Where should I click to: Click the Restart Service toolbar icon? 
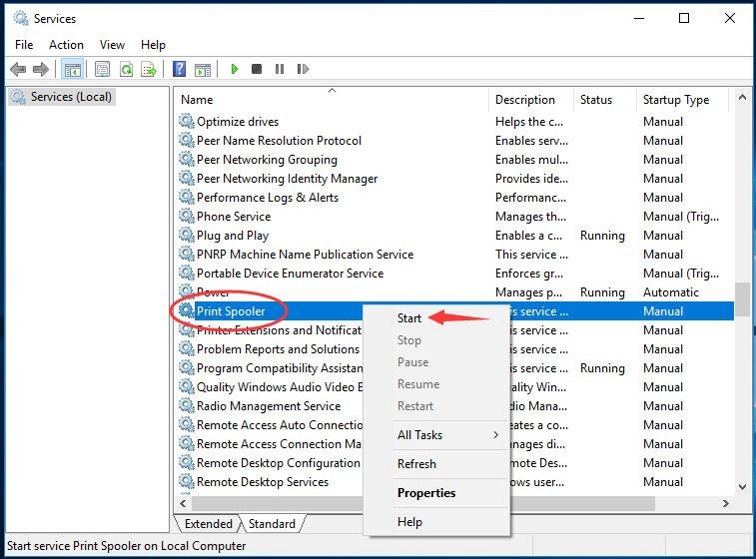click(x=302, y=69)
